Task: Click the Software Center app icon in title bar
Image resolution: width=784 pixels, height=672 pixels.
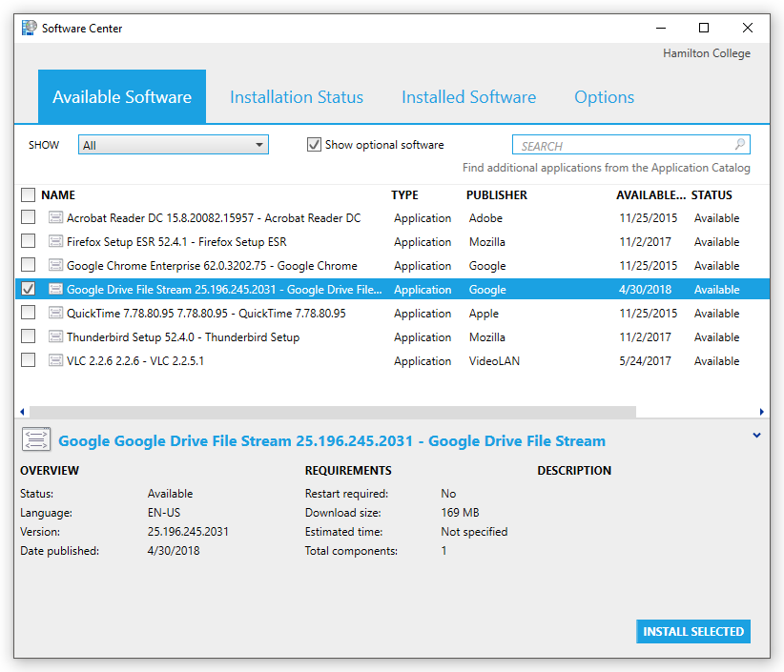Action: [30, 28]
